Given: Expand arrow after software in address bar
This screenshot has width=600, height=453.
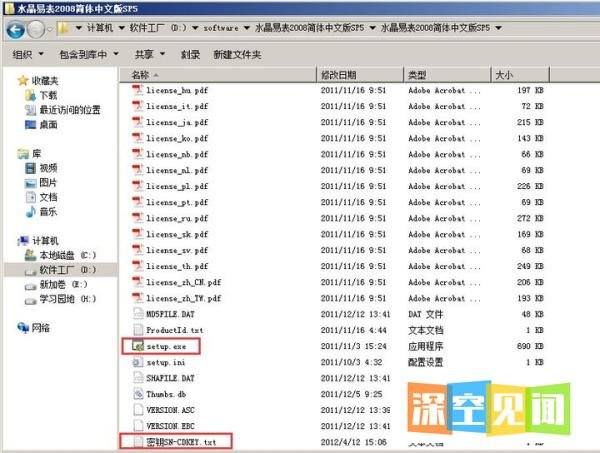Looking at the screenshot, I should (247, 28).
